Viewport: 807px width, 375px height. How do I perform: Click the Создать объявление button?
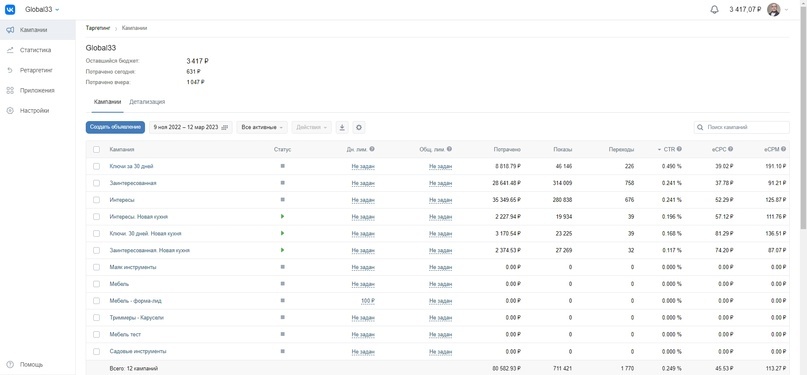pyautogui.click(x=115, y=127)
